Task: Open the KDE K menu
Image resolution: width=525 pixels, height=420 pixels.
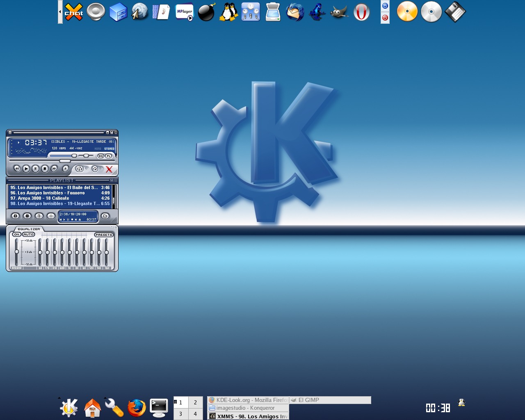Action: click(69, 408)
